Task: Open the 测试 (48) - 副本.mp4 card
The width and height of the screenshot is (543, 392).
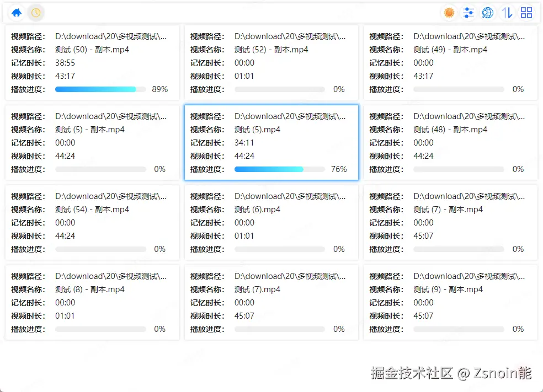Action: coord(450,143)
